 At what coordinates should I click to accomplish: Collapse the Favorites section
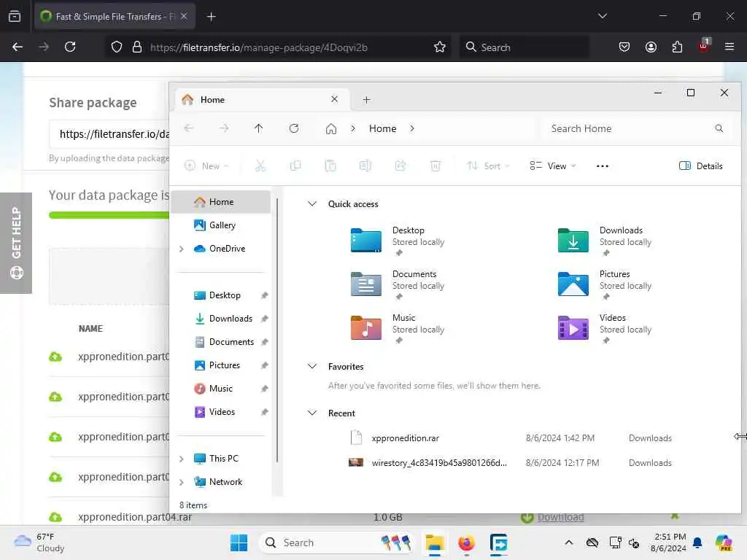pyautogui.click(x=312, y=366)
